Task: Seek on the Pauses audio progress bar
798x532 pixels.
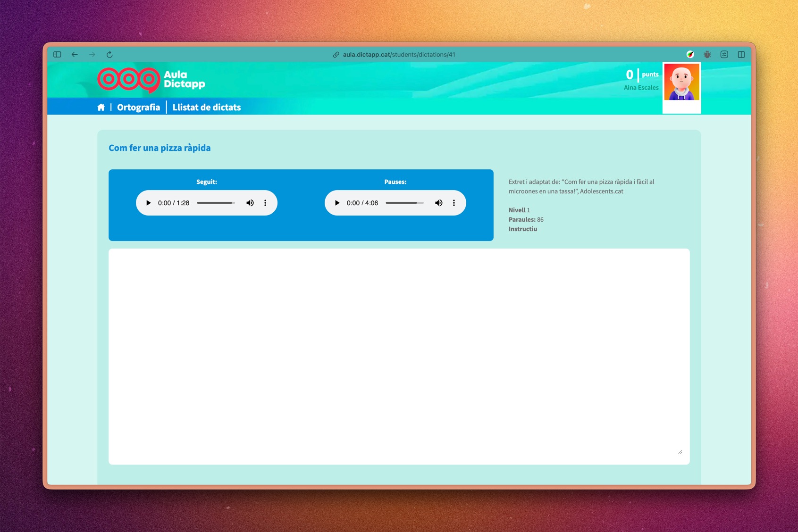Action: point(404,203)
